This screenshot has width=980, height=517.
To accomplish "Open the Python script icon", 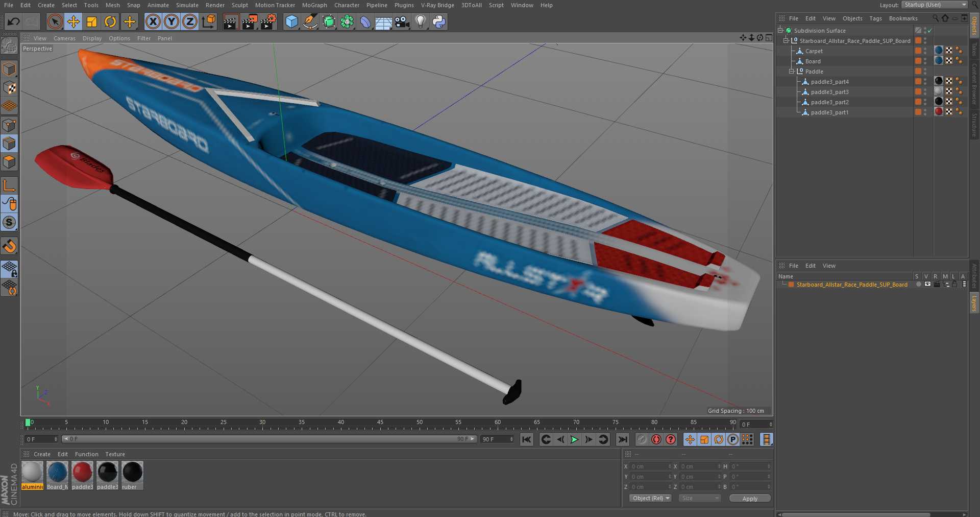I will [439, 21].
